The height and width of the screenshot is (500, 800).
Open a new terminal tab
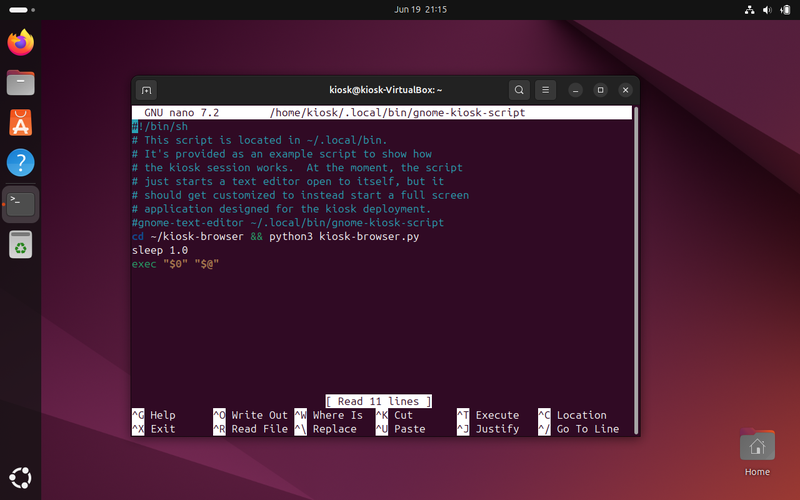pos(146,89)
